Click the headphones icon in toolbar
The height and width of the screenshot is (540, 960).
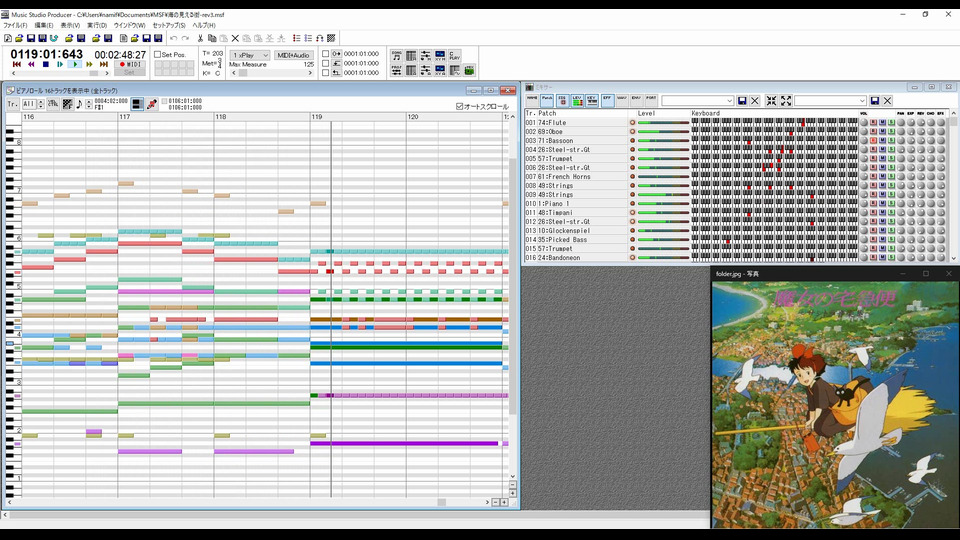tap(320, 38)
